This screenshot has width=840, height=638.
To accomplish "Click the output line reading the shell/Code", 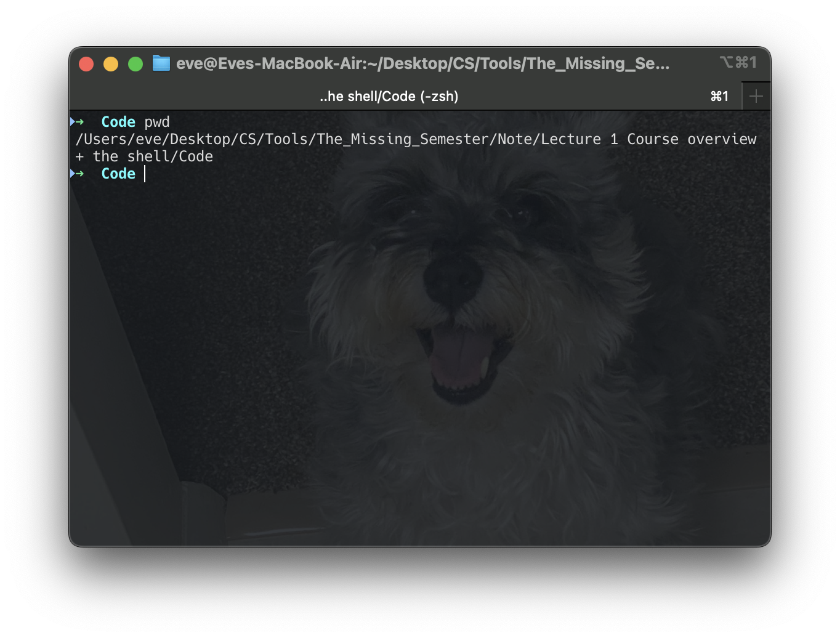I will (144, 156).
